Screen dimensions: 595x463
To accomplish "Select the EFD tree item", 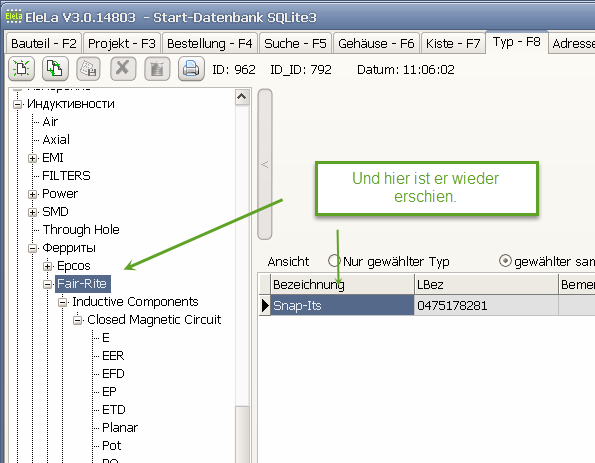I will (113, 374).
